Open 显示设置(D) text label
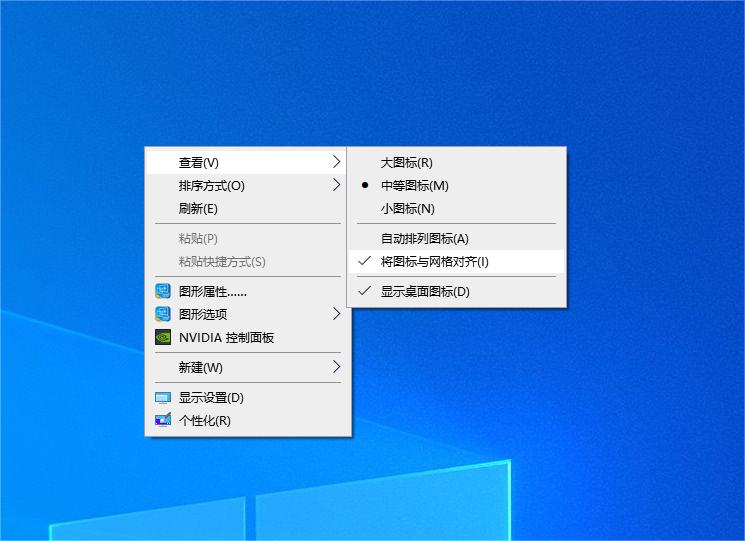Image resolution: width=745 pixels, height=541 pixels. click(211, 398)
